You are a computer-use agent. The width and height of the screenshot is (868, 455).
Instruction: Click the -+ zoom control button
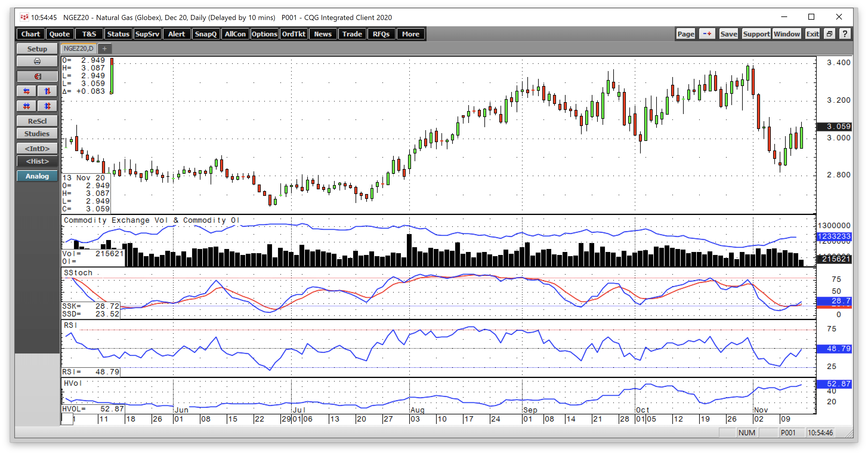[x=707, y=33]
